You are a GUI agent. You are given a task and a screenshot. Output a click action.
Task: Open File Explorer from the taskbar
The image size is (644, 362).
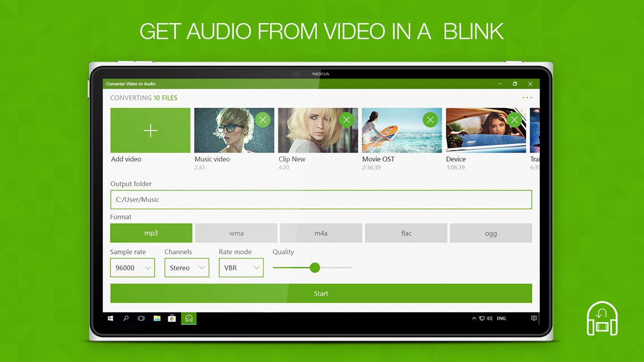(x=157, y=318)
